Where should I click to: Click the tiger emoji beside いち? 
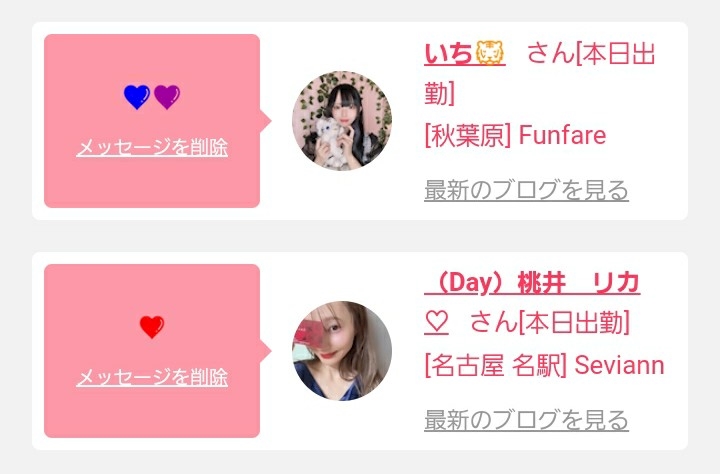pyautogui.click(x=490, y=53)
